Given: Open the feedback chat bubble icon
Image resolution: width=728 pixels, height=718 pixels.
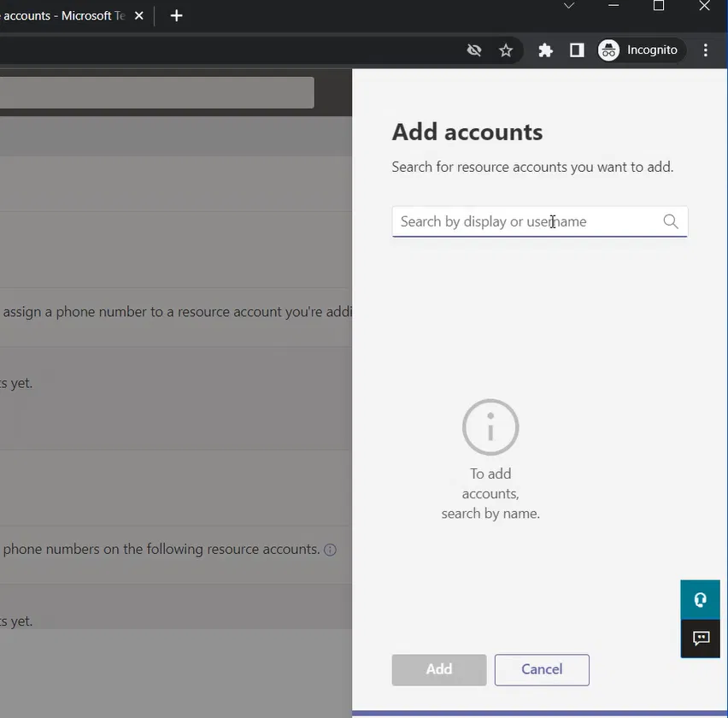Looking at the screenshot, I should tap(701, 639).
